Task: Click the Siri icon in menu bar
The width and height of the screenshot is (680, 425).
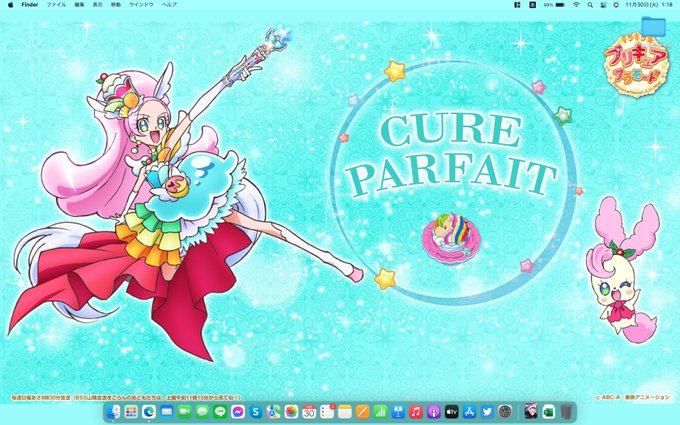Action: click(616, 5)
